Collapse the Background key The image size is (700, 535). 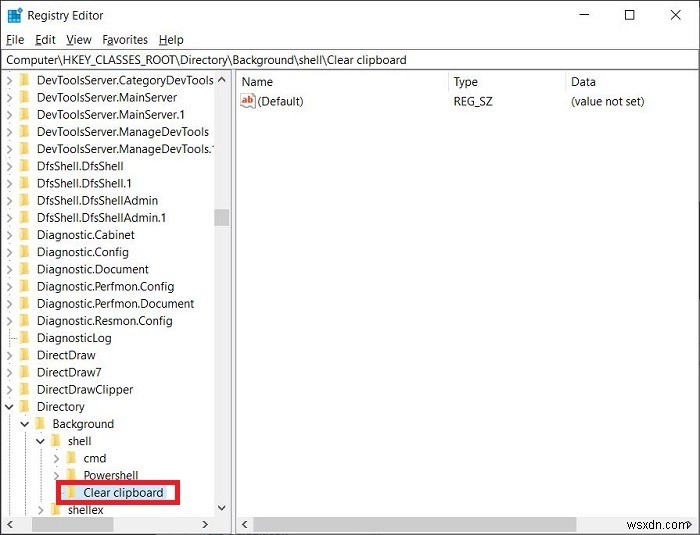(x=25, y=424)
